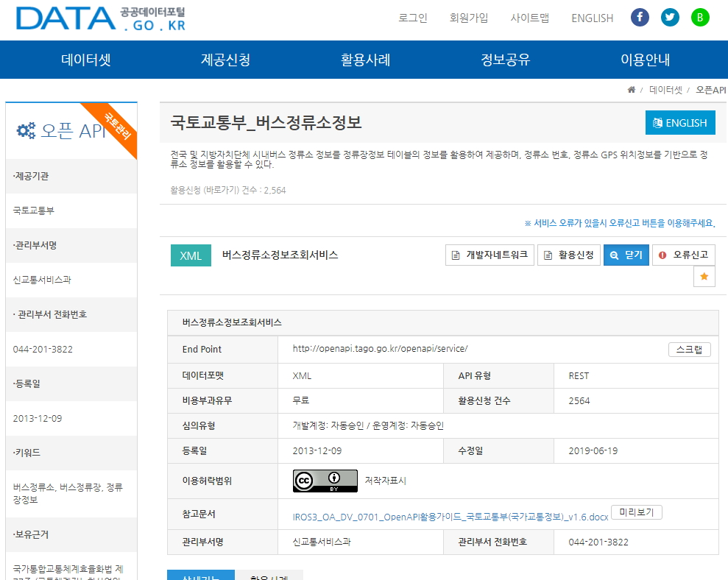The height and width of the screenshot is (580, 728).
Task: Click the 활용신청 button
Action: point(569,255)
